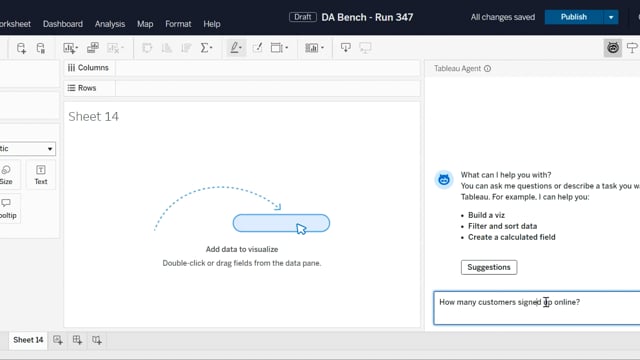
Task: Click the Totals sigma icon
Action: (x=204, y=48)
